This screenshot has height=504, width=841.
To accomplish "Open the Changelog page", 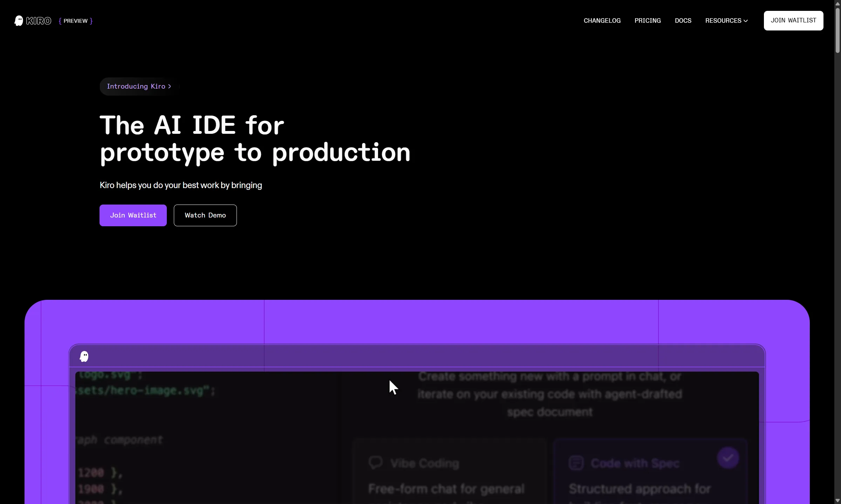I will (x=602, y=21).
